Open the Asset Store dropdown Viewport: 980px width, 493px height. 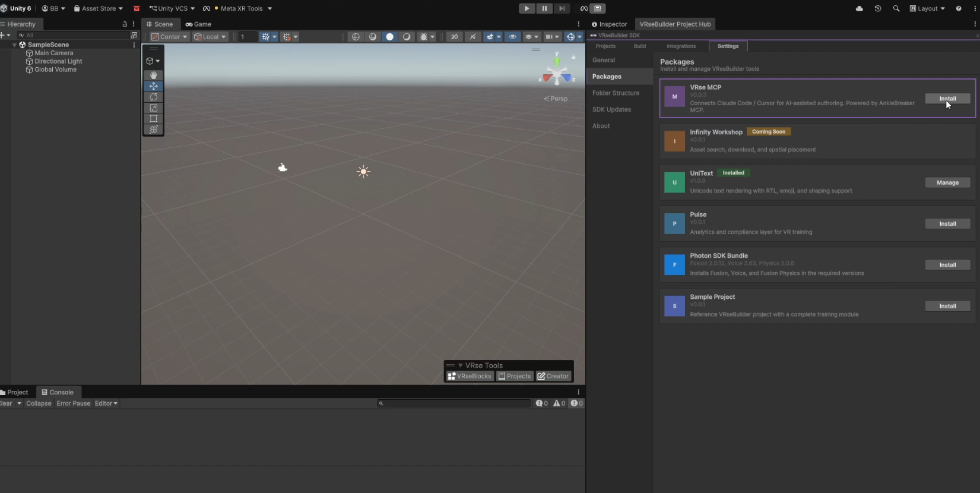tap(99, 8)
